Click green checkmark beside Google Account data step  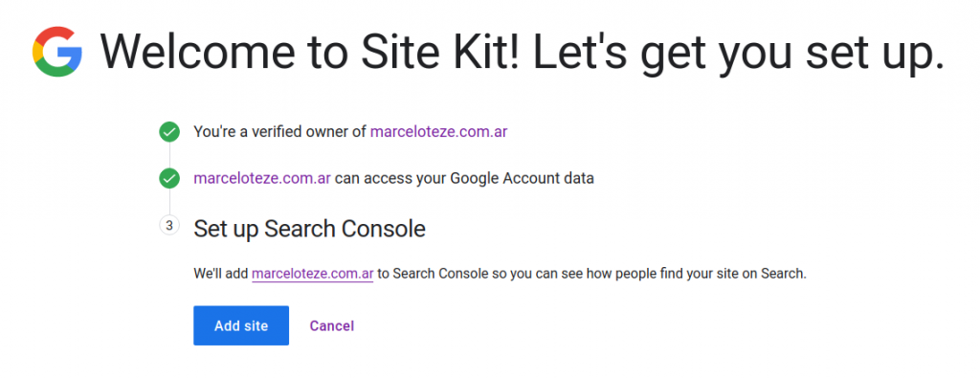pos(169,178)
